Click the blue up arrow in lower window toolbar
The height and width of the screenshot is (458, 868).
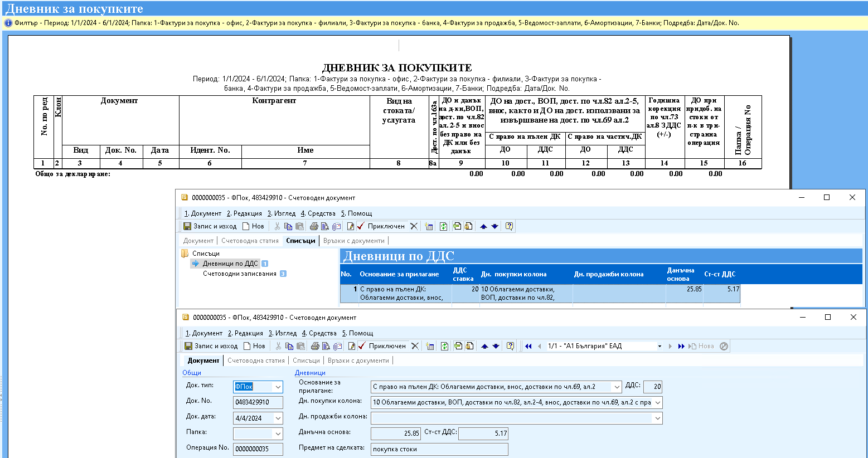click(x=484, y=346)
